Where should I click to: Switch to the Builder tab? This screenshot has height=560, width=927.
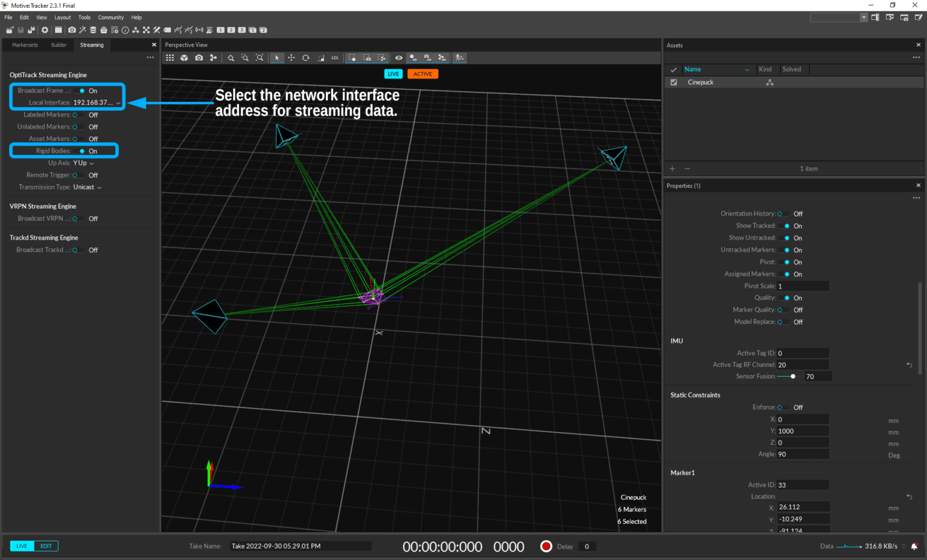click(x=59, y=45)
